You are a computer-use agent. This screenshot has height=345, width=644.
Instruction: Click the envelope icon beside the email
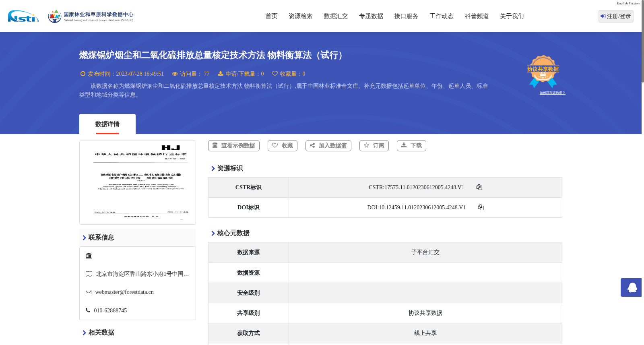[x=89, y=292]
